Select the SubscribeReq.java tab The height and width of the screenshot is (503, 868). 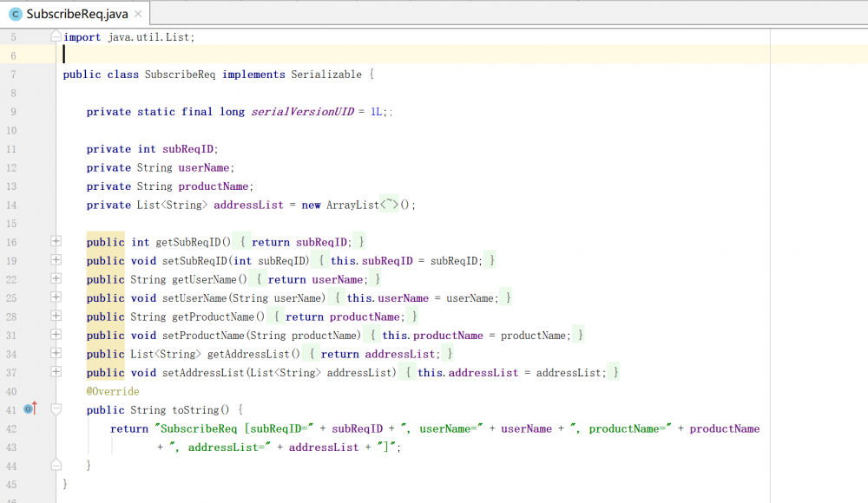coord(74,14)
